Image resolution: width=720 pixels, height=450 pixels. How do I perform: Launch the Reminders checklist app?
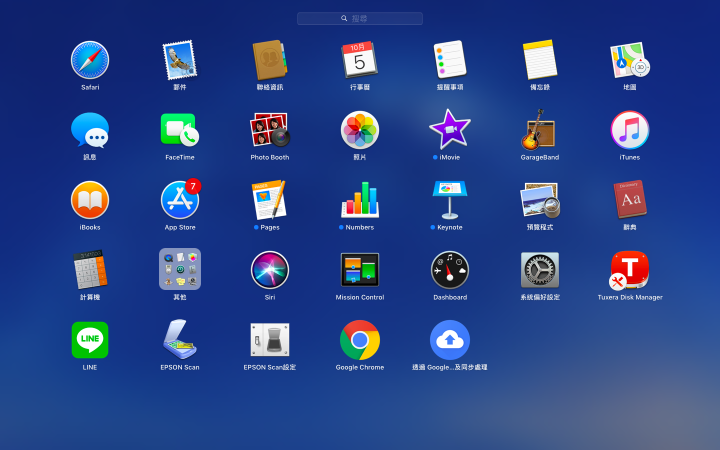[x=450, y=60]
